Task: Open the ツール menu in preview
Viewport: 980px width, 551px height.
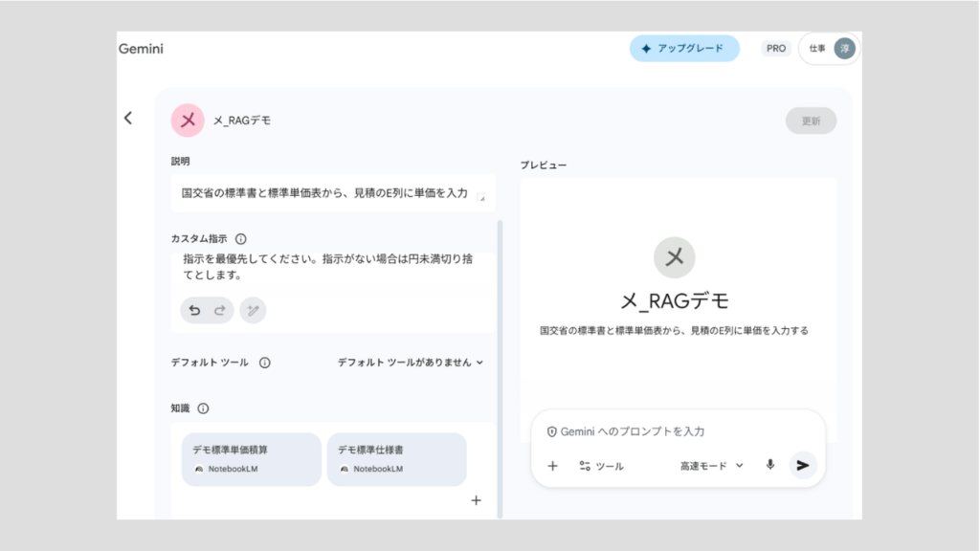Action: click(601, 466)
